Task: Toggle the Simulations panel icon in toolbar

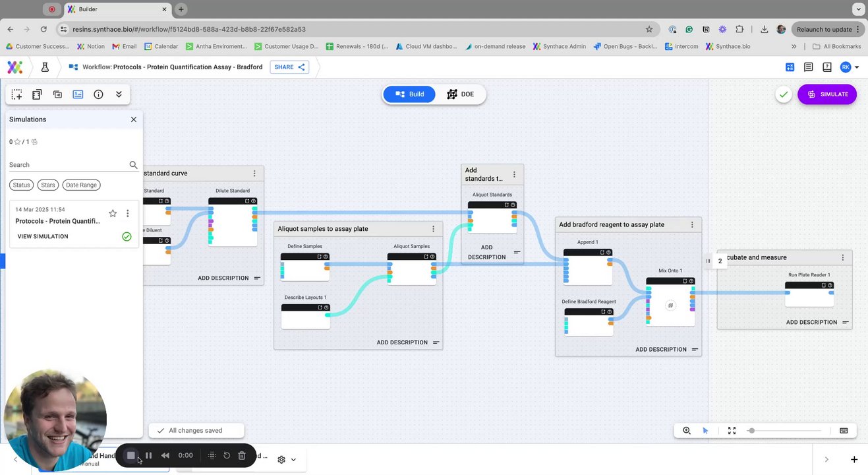Action: click(x=78, y=94)
